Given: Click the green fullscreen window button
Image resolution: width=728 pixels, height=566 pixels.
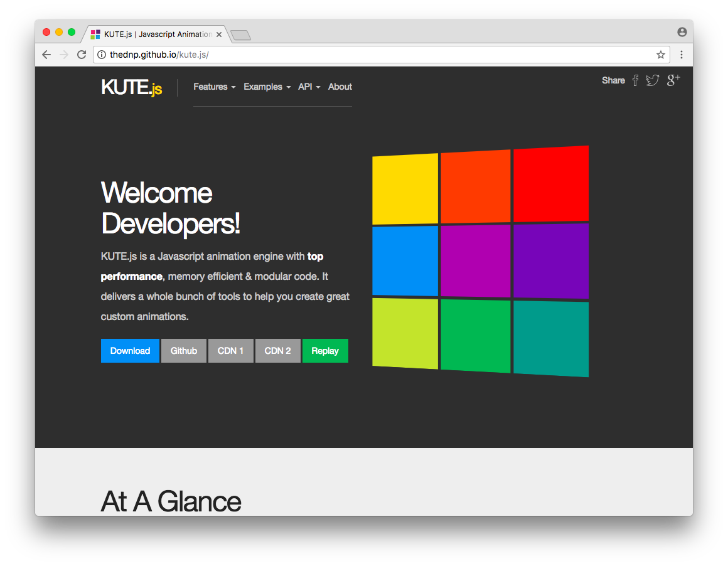Looking at the screenshot, I should 72,32.
